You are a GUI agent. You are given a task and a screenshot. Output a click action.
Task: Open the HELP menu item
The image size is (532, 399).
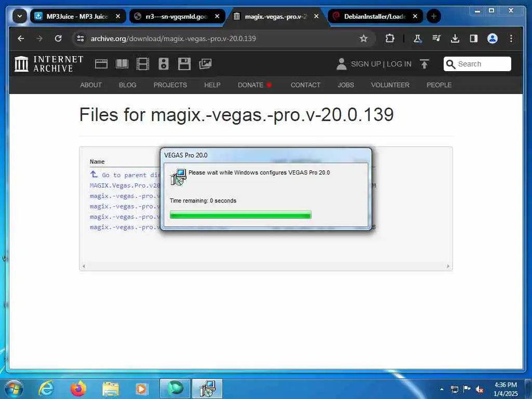click(212, 85)
